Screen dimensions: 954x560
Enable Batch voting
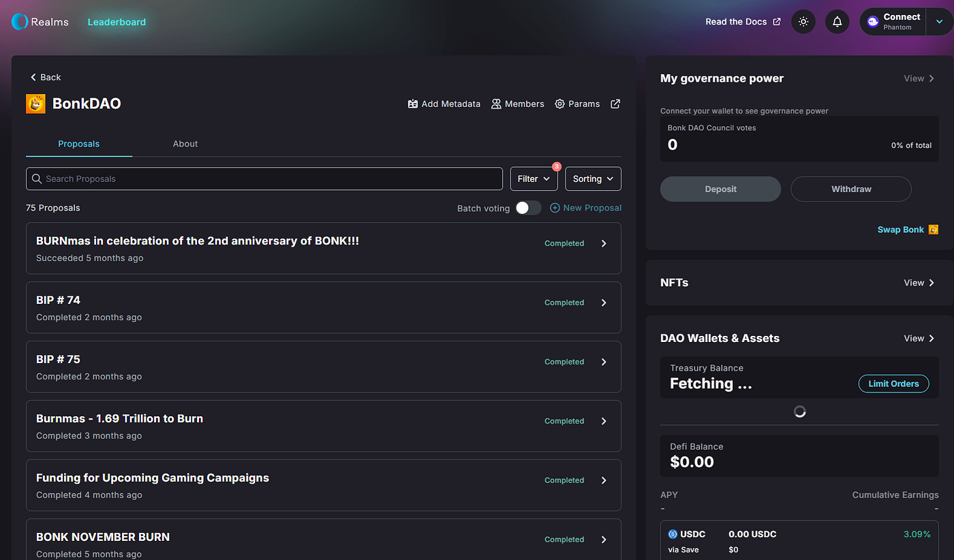tap(528, 208)
